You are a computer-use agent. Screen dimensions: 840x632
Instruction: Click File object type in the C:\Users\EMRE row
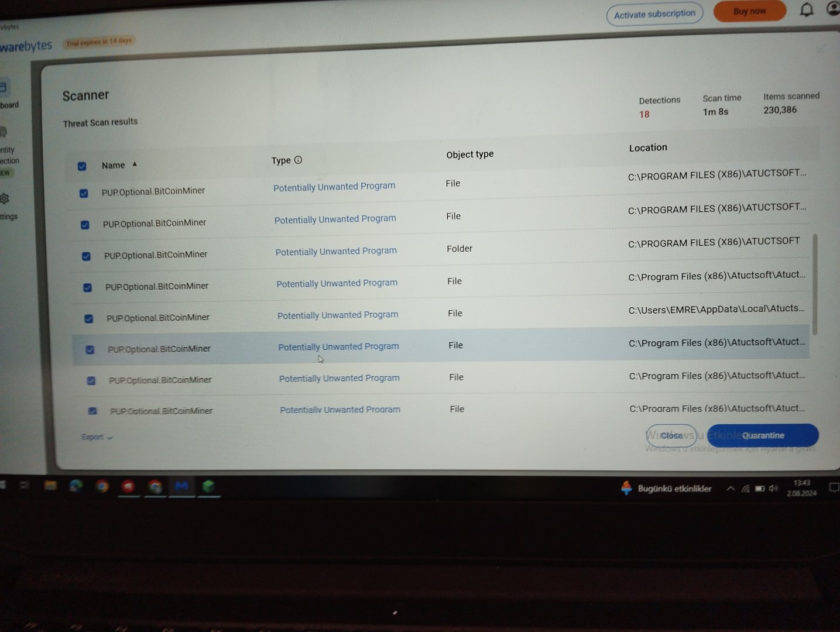click(x=455, y=313)
